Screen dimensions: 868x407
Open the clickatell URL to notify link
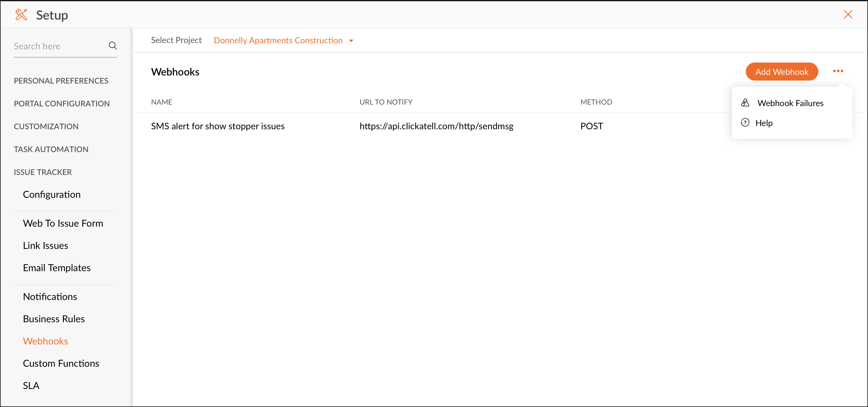coord(436,126)
